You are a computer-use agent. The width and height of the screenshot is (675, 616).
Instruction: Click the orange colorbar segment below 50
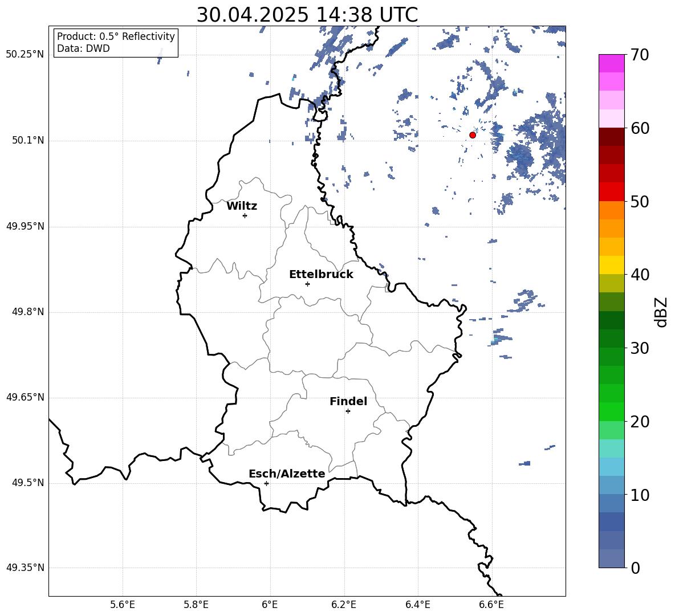tap(611, 210)
